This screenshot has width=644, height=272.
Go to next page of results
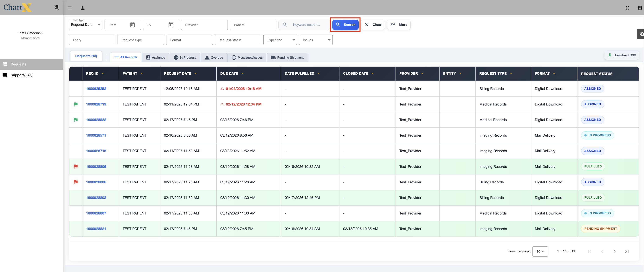point(614,251)
